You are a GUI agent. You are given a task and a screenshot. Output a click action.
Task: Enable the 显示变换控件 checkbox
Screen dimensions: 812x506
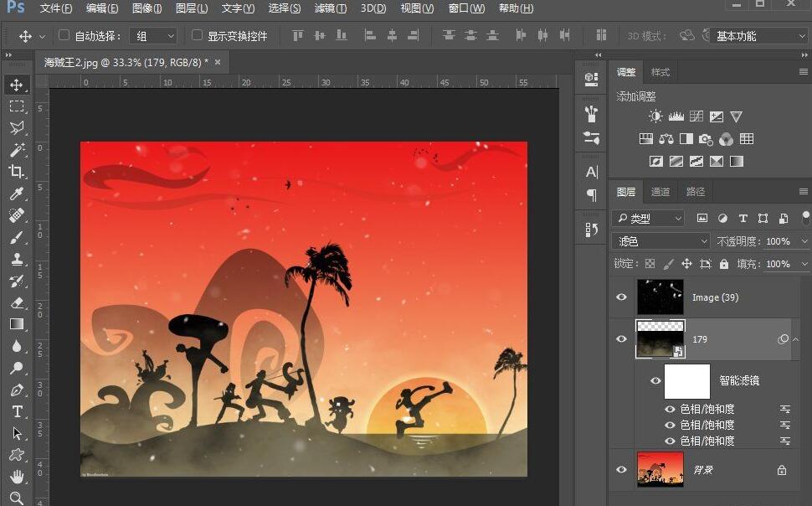click(197, 35)
